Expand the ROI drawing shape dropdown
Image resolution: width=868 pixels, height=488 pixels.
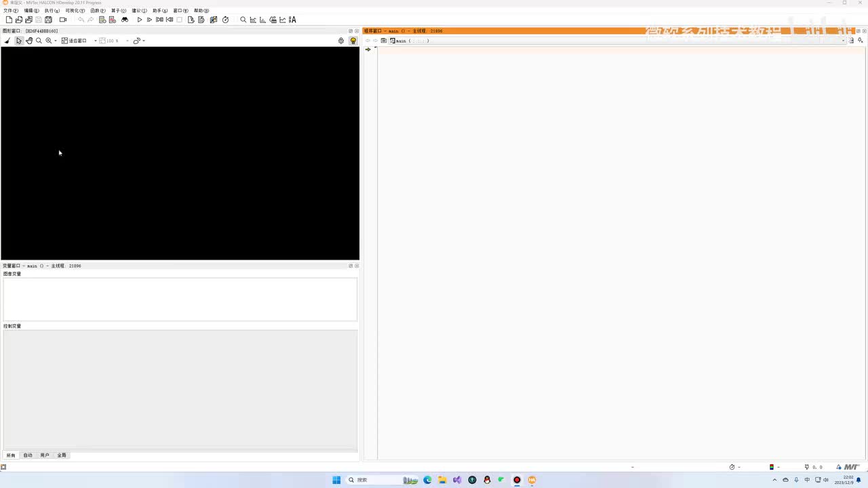[x=144, y=41]
